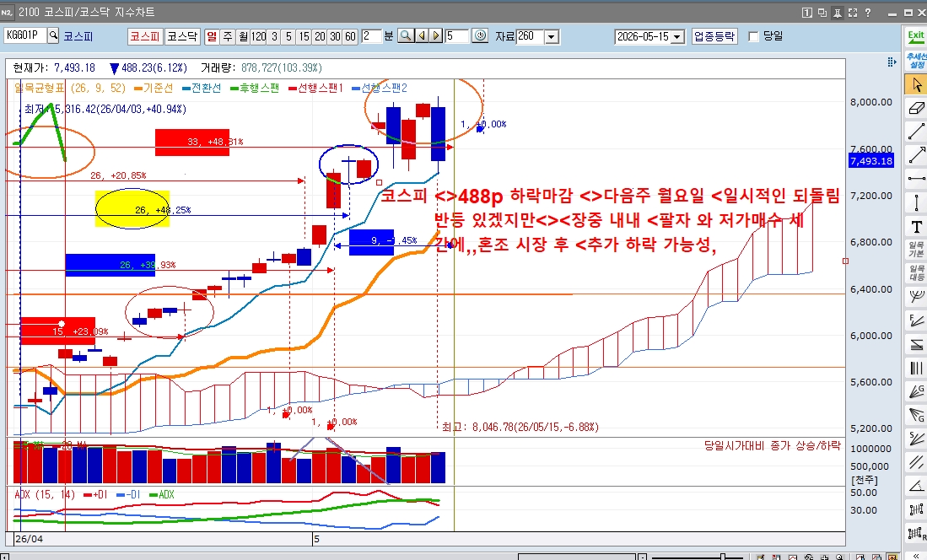927x560 pixels.
Task: Select the trend line drawing tool
Action: click(x=916, y=132)
